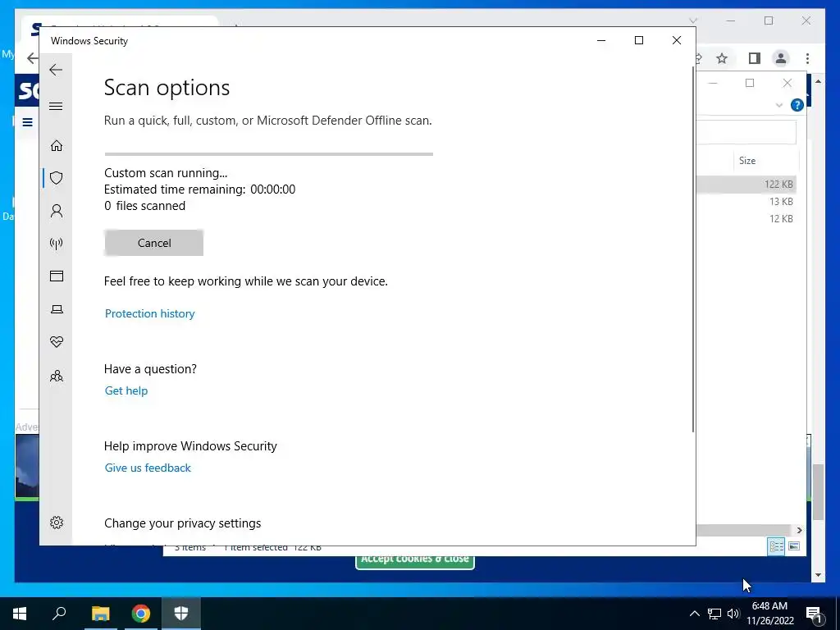Cancel the running custom scan
This screenshot has height=630, width=840.
153,243
